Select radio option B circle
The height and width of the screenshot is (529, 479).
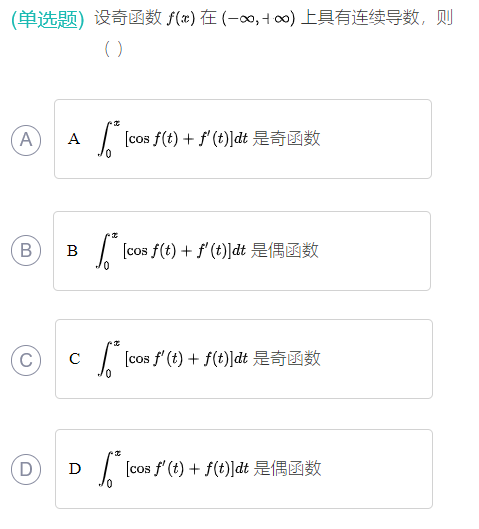(26, 250)
